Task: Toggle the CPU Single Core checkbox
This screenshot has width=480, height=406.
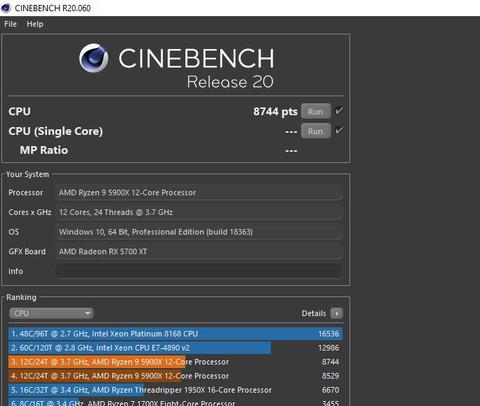Action: [339, 130]
